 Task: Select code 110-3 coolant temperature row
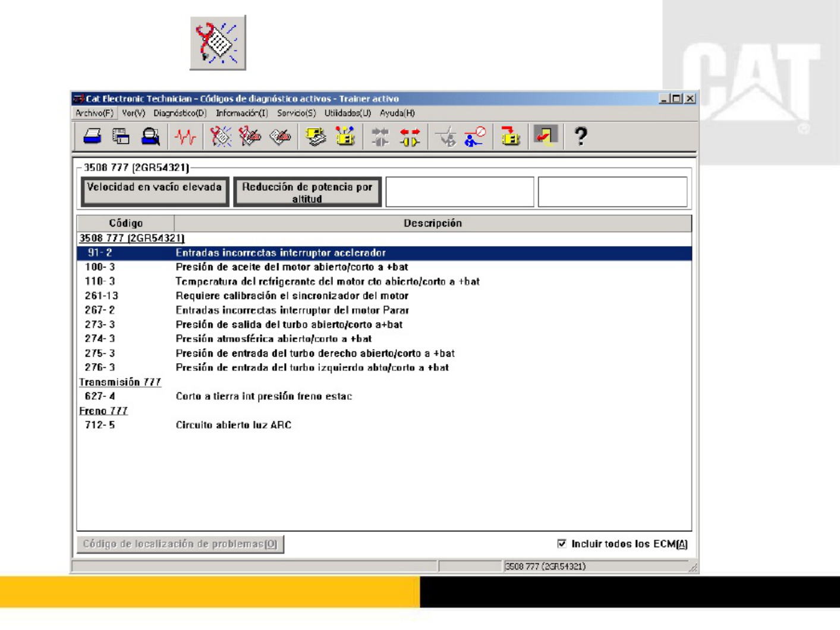point(384,282)
